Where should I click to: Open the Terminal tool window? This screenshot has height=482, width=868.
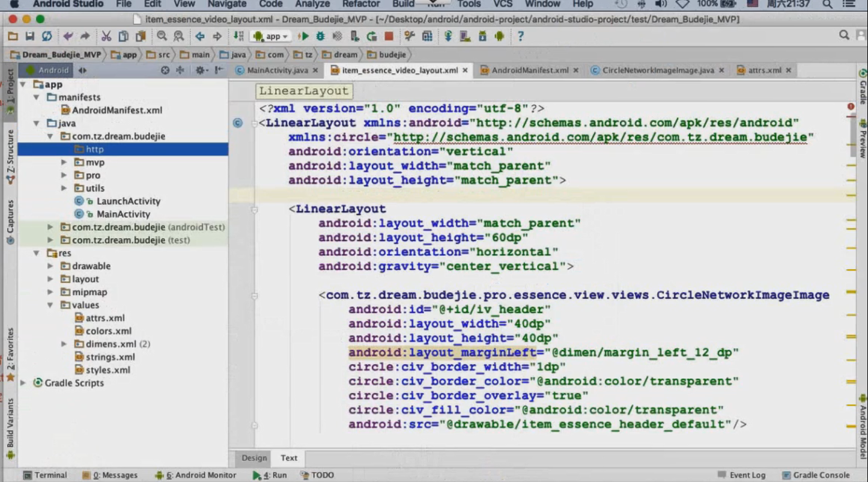point(45,475)
